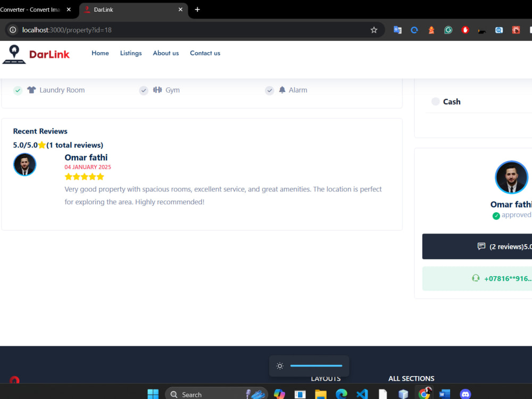Toggle the Alarm amenity check
Viewport: 532px width, 399px height.
pos(269,90)
